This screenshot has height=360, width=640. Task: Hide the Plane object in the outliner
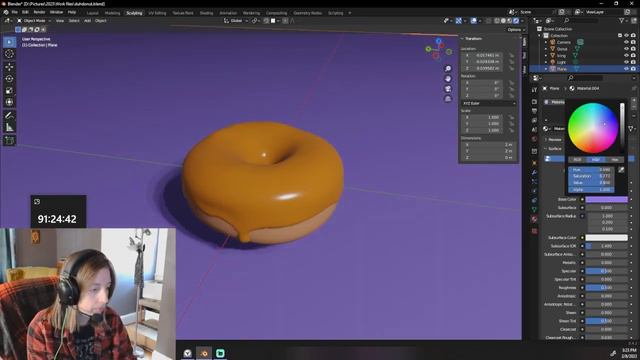(626, 69)
